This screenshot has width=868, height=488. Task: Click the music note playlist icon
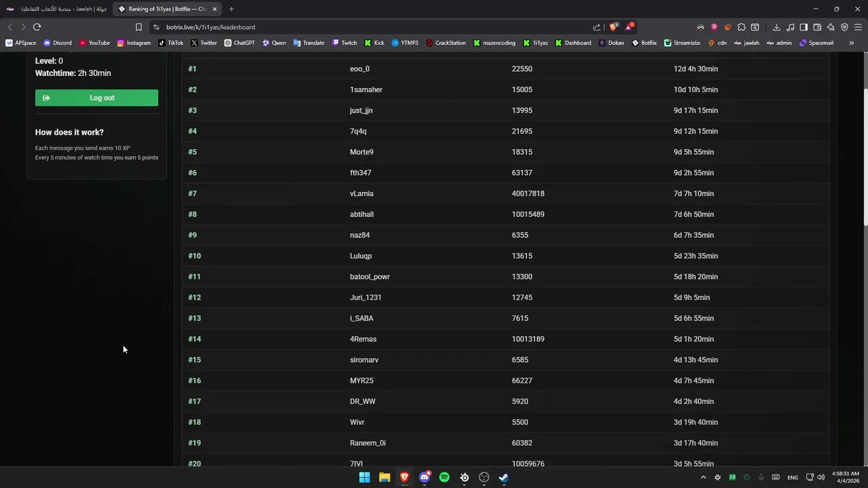point(790,27)
